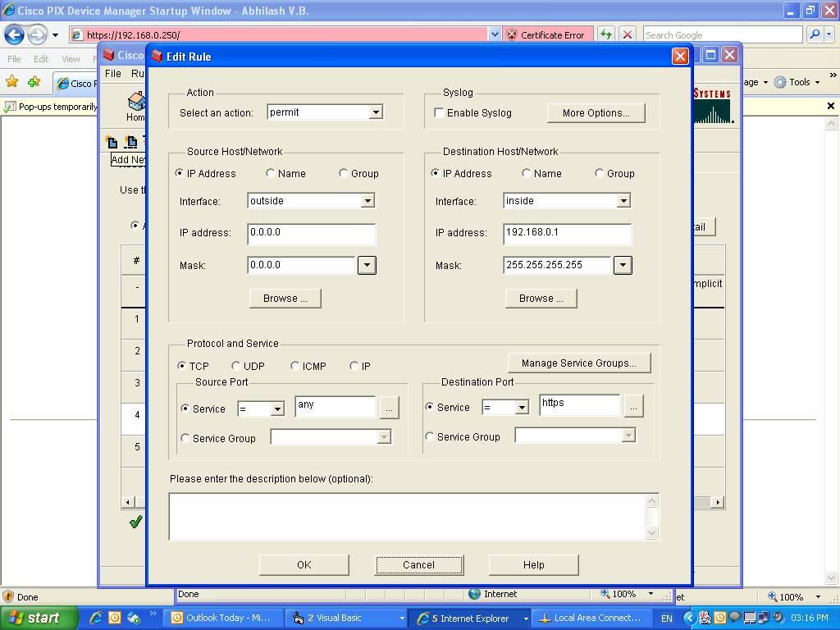
Task: Open Favorites with the yellow star icon
Action: pos(11,82)
